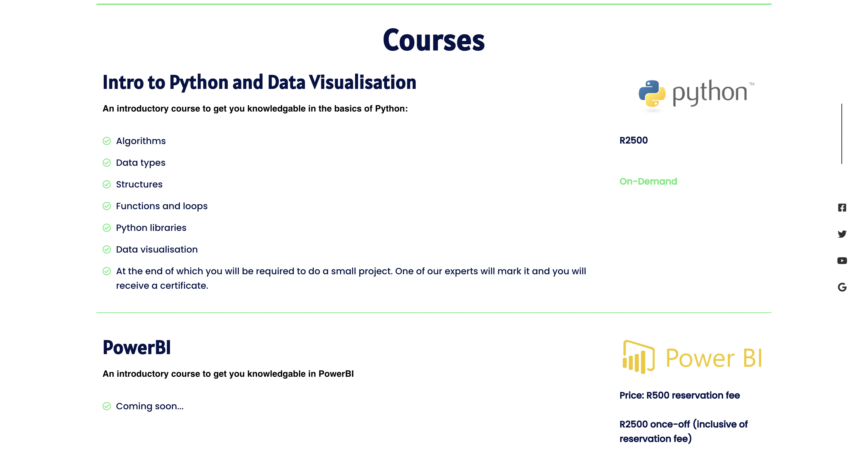Click the On-Demand label
Screen dimensions: 868x475
[648, 181]
